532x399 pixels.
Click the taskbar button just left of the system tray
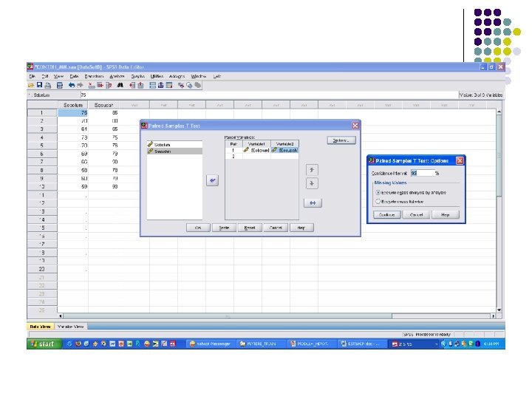414,344
